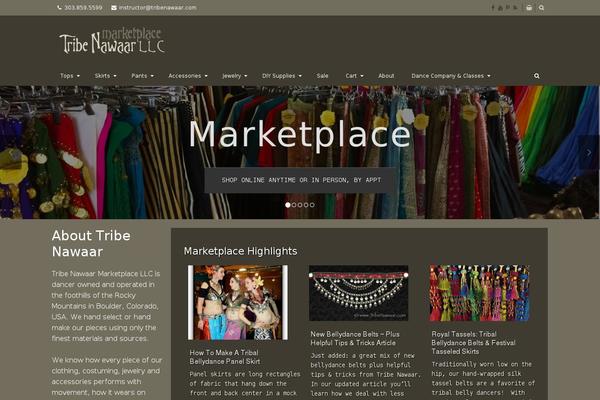This screenshot has width=600, height=400.
Task: Open How To Make A Tribal Bellydance Panel Skirt
Action: 225,357
